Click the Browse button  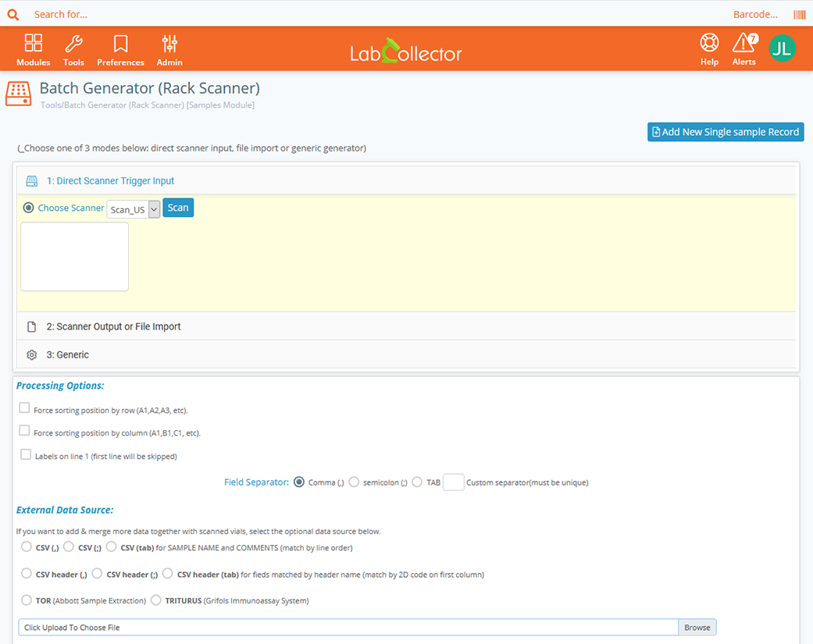(x=697, y=628)
